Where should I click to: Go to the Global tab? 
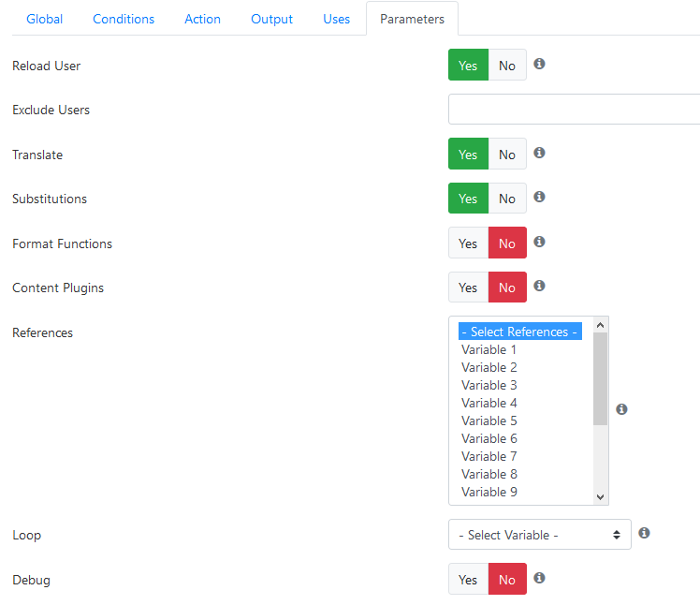45,20
